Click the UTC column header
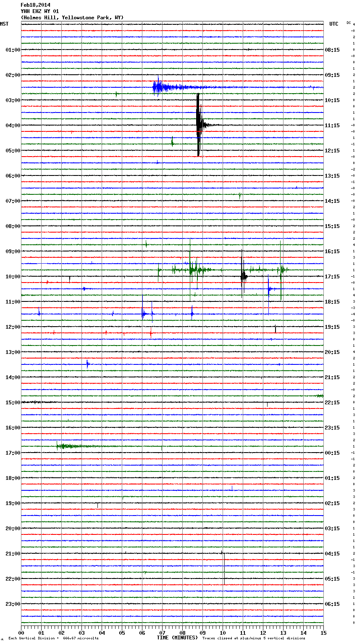Viewport: 357px width, 644px height. (333, 24)
